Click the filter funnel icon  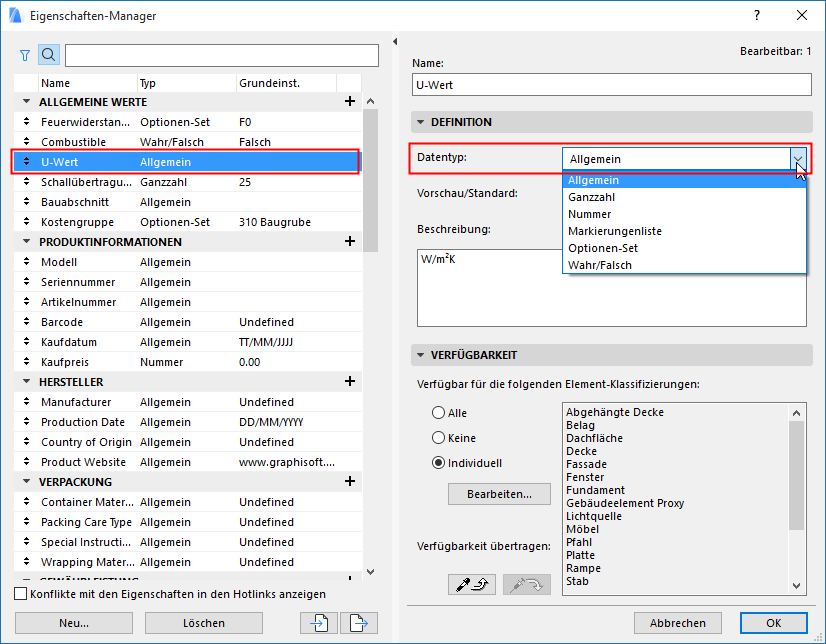[25, 55]
